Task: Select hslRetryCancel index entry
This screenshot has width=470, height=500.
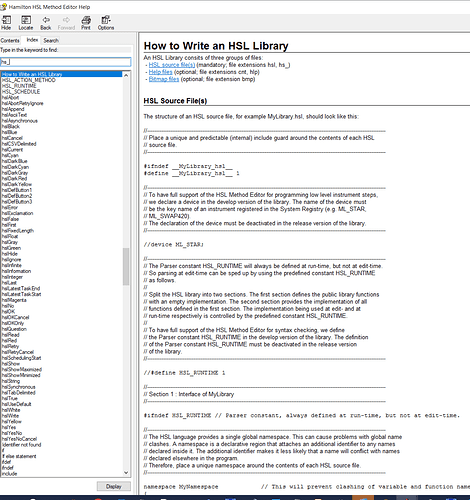Action: pyautogui.click(x=18, y=352)
